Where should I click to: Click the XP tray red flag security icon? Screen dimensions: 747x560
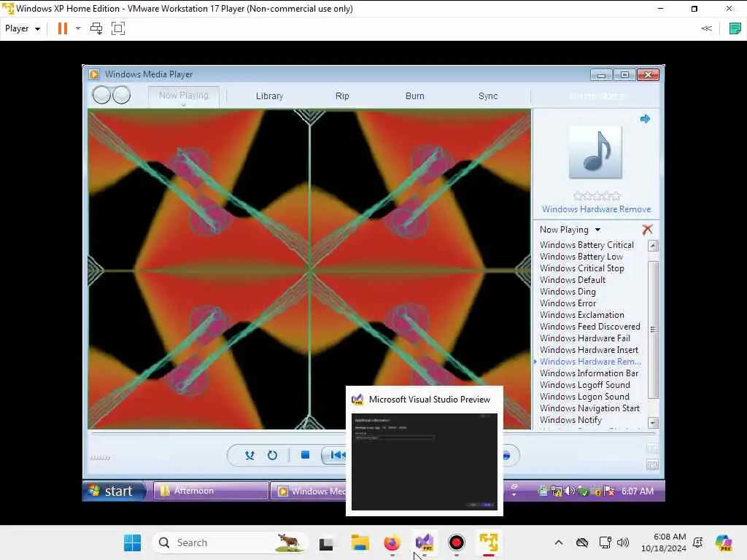pyautogui.click(x=609, y=491)
